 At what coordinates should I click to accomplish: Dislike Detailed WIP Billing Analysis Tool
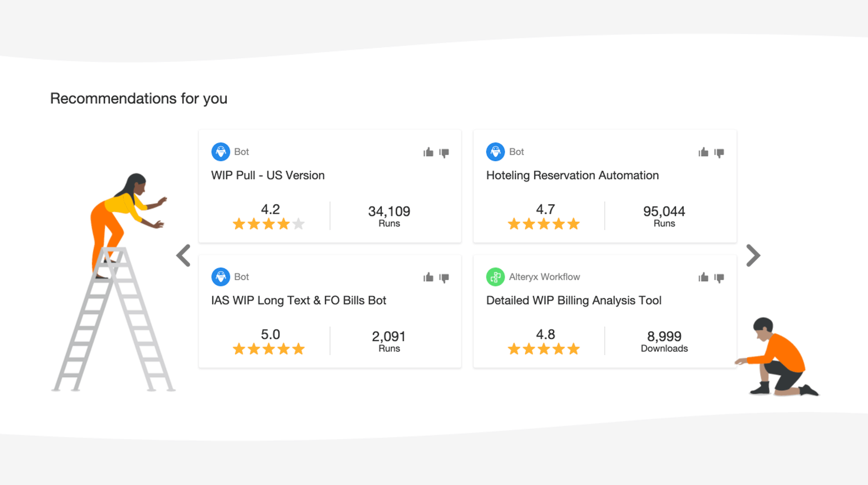point(719,278)
